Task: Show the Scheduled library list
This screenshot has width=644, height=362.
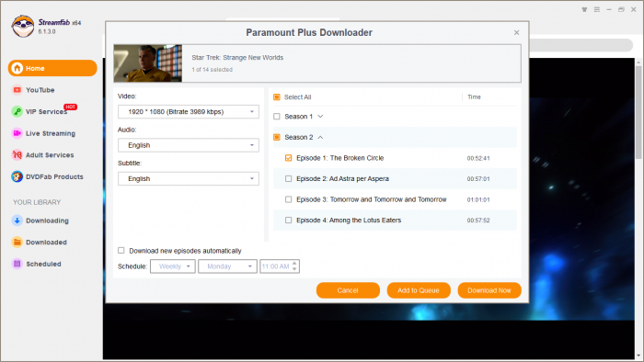Action: (43, 264)
